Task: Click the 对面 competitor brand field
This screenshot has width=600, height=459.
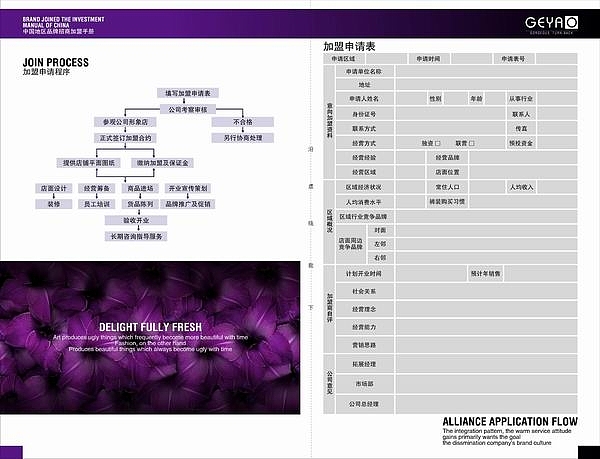Action: click(x=486, y=231)
